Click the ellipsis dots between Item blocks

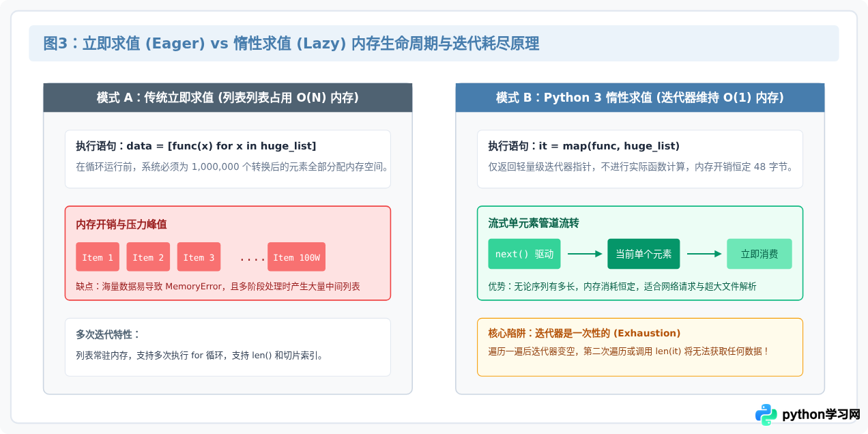click(252, 258)
